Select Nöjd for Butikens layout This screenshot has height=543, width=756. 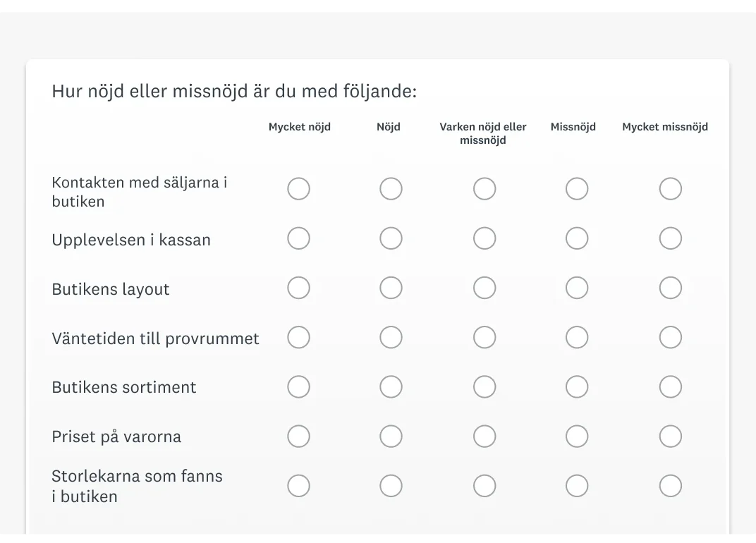[x=391, y=288]
